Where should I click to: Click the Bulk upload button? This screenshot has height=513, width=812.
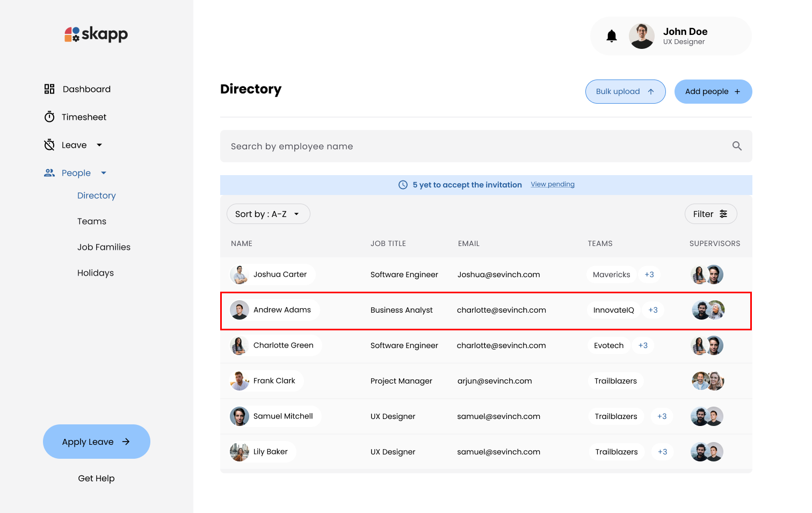click(625, 91)
